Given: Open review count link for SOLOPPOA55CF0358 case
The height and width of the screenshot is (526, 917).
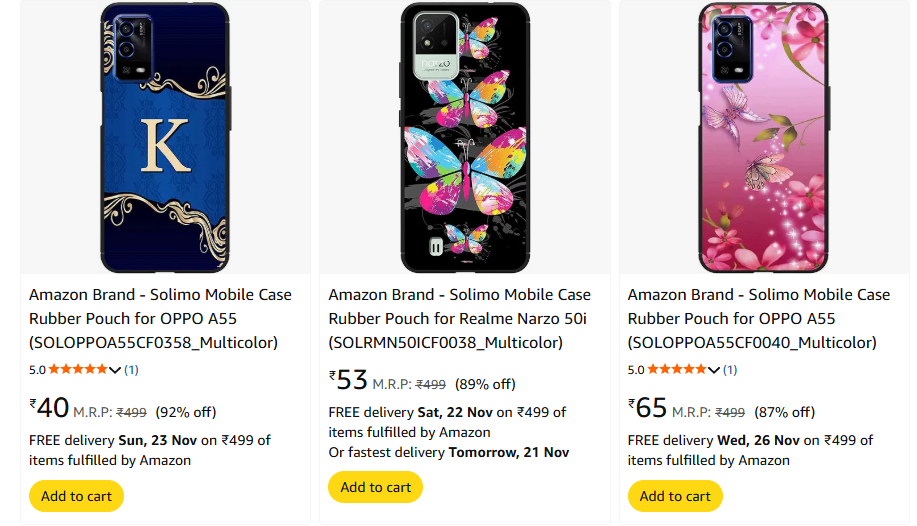Looking at the screenshot, I should click(x=131, y=370).
